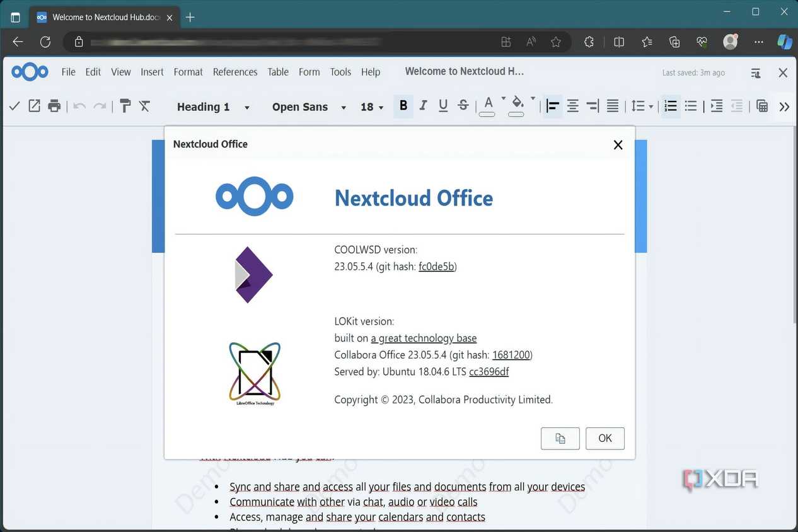The height and width of the screenshot is (532, 798).
Task: Open the Form menu
Action: 309,72
